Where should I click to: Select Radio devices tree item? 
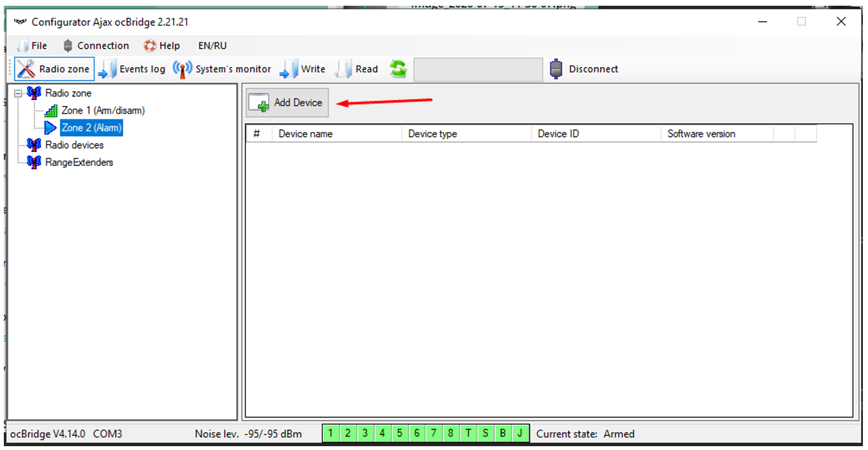tap(74, 145)
